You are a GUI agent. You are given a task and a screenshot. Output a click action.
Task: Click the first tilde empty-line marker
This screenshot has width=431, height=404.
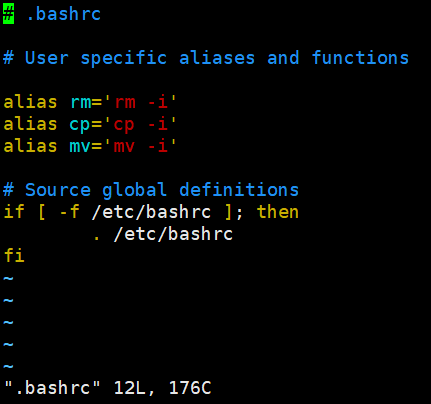(8, 278)
